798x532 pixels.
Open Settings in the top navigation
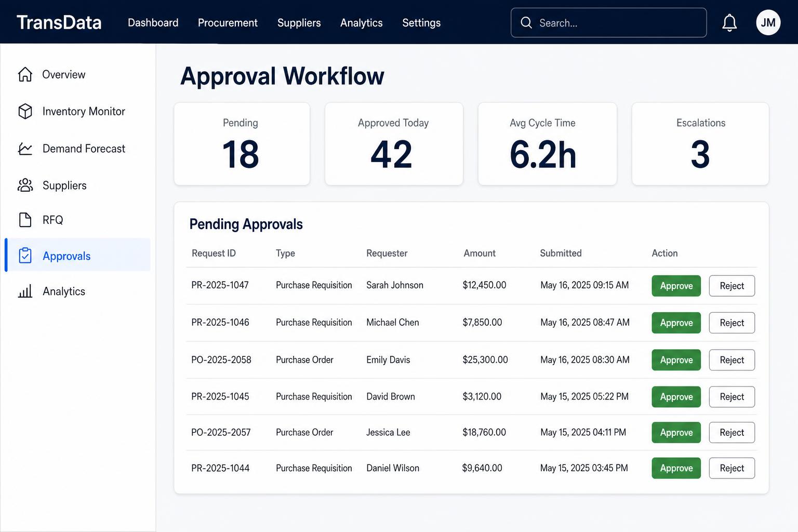421,23
